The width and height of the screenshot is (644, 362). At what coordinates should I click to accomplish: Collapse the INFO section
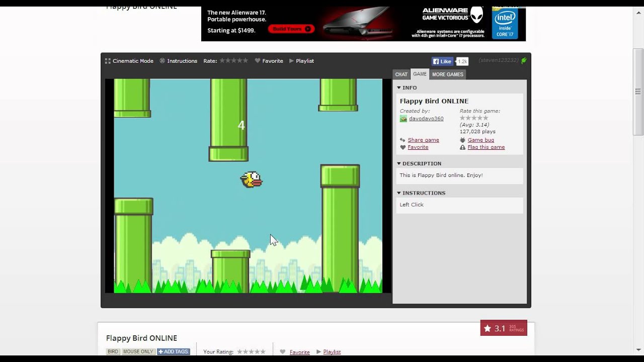[407, 87]
